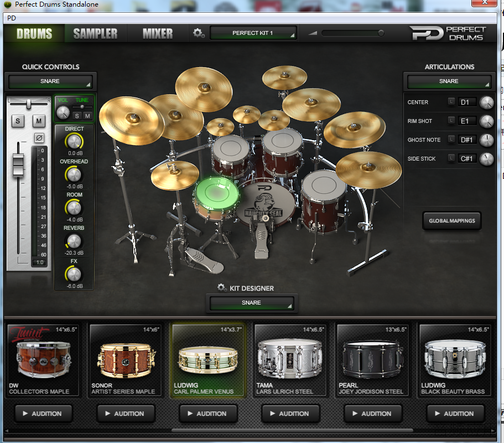The image size is (504, 443).
Task: Click the snare channel volume fader
Action: (x=18, y=165)
